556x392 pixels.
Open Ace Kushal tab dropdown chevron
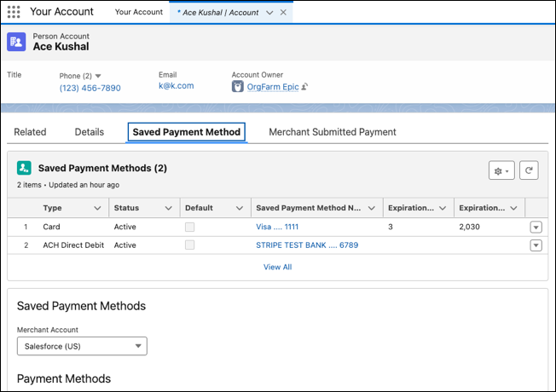(x=269, y=13)
